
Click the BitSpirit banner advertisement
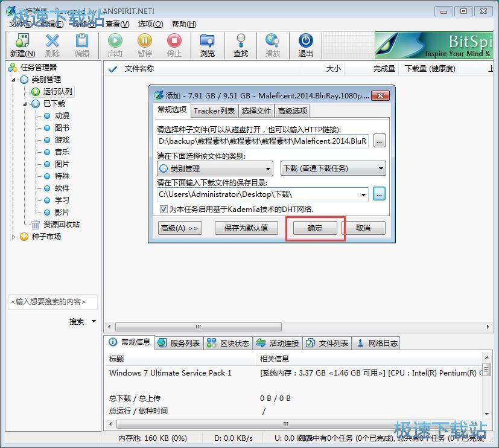point(434,45)
